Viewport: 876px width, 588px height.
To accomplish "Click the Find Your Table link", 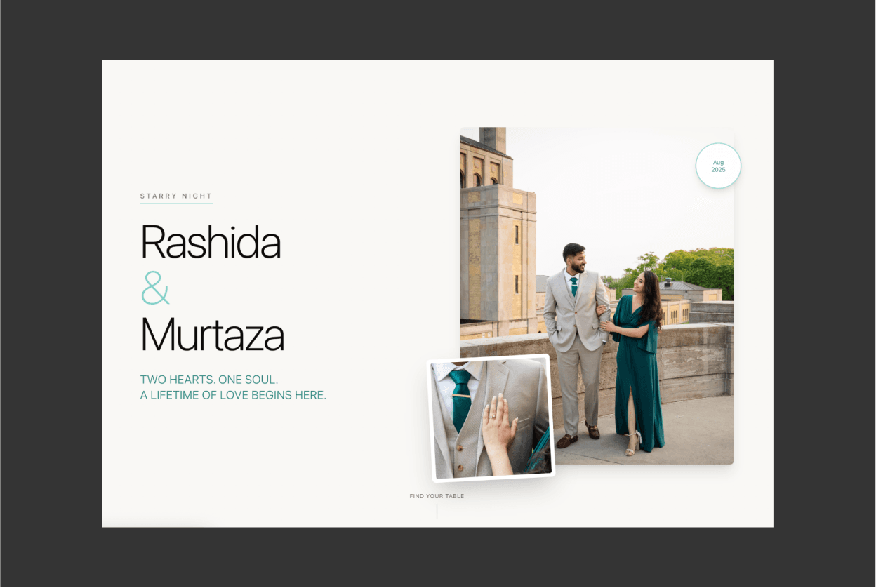I will pyautogui.click(x=437, y=496).
